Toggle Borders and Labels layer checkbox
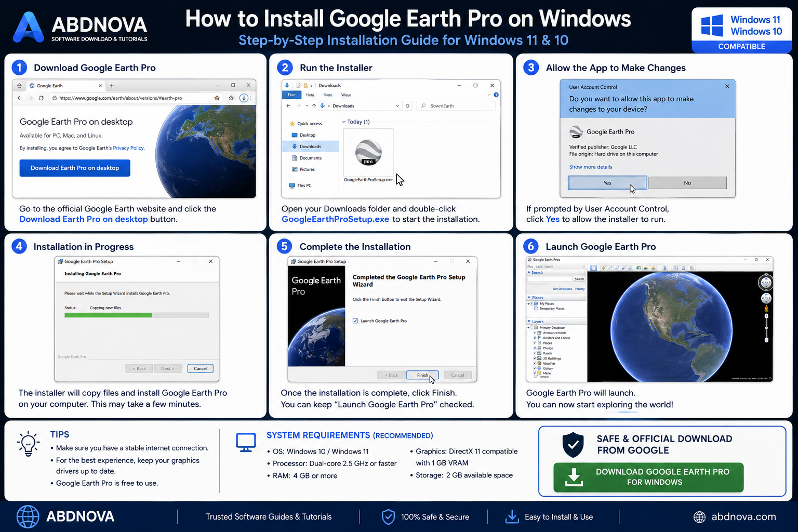The height and width of the screenshot is (532, 798). click(535, 338)
